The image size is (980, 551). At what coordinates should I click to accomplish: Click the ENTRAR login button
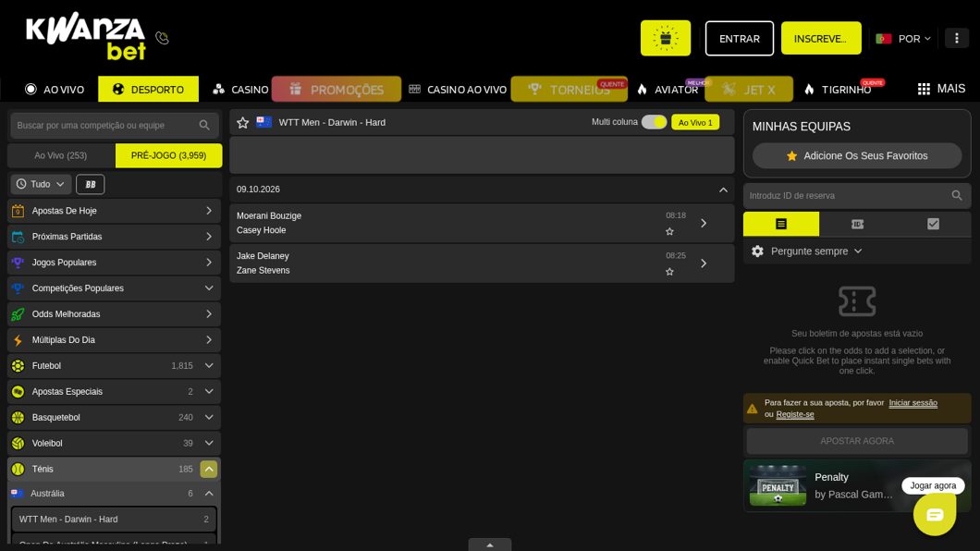(740, 38)
